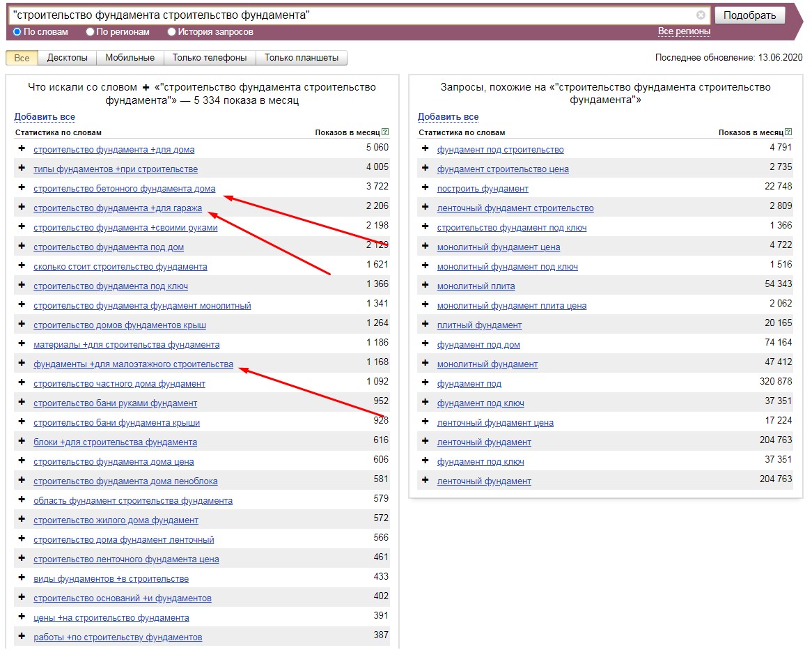Screen dimensions: 812x650
Task: Switch to 'Только телефоны' tab
Action: tap(210, 58)
